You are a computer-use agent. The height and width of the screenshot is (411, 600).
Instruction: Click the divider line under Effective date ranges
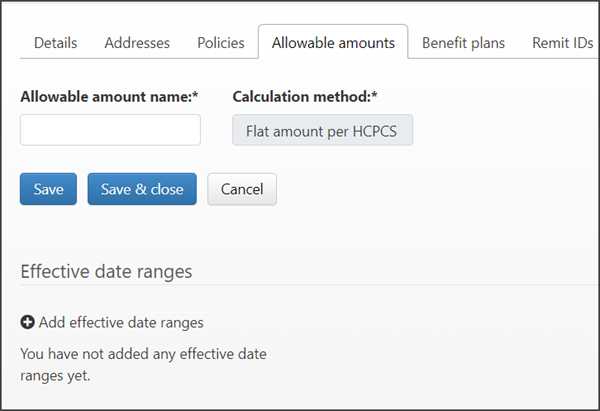click(300, 285)
